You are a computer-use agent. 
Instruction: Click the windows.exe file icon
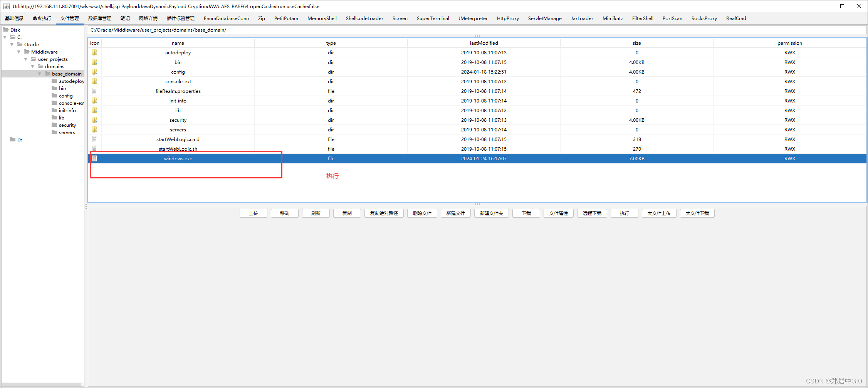click(x=94, y=158)
